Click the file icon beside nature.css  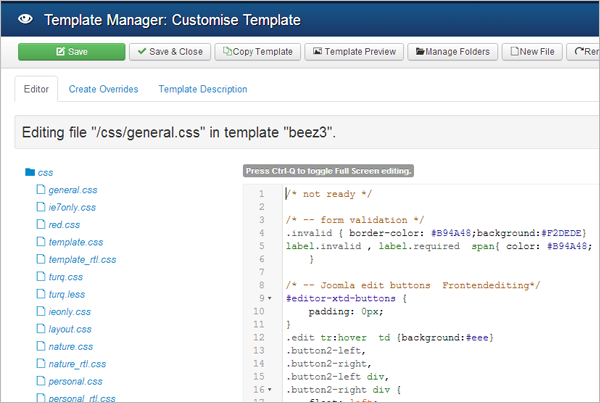point(41,346)
